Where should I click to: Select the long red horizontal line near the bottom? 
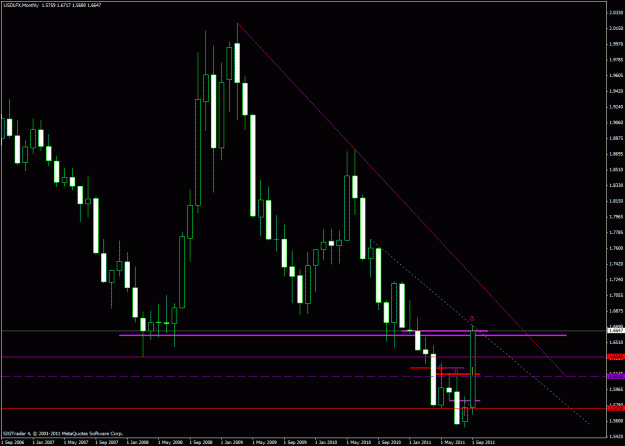coord(303,409)
